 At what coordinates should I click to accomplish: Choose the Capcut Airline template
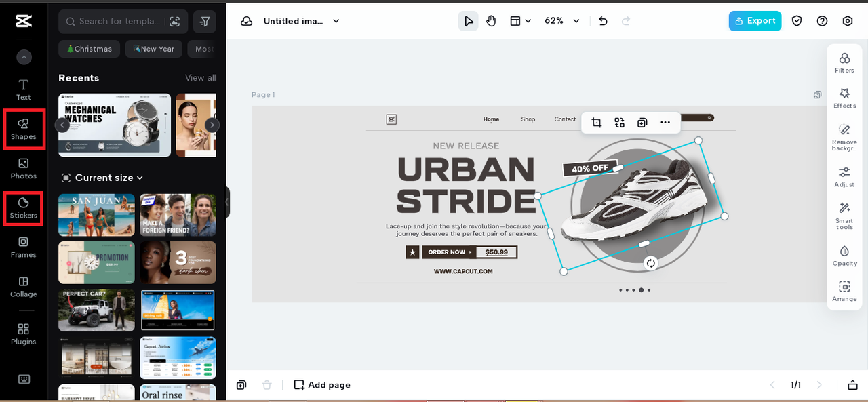[x=178, y=358]
